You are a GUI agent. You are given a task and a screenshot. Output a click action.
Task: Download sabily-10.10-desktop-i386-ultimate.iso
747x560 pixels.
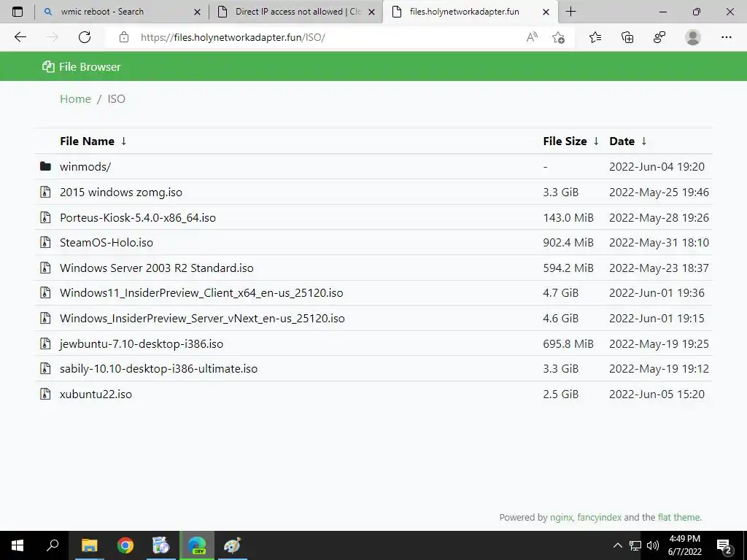coord(158,368)
